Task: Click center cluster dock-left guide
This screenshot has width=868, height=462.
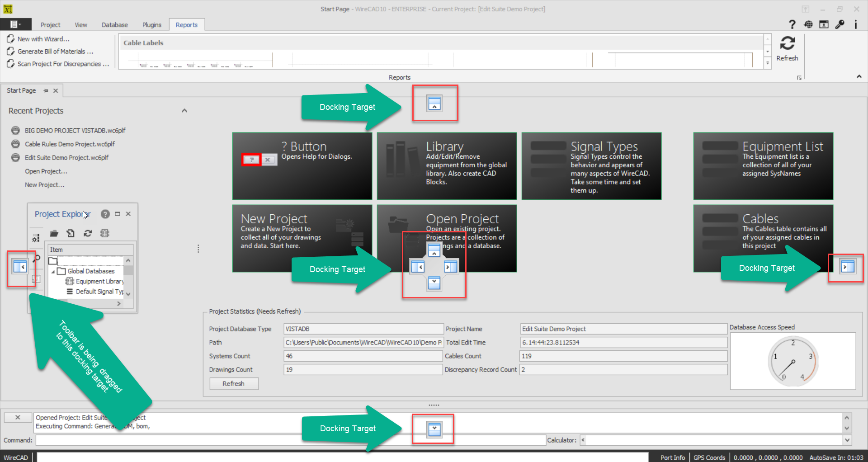Action: (x=418, y=267)
